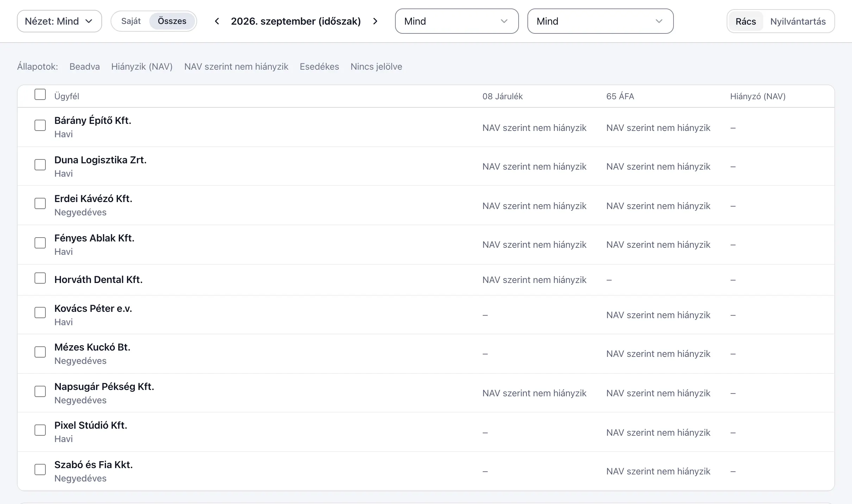Image resolution: width=852 pixels, height=504 pixels.
Task: Click Pixel Stúdió Kft. 65 ÁFA cell
Action: (x=658, y=433)
